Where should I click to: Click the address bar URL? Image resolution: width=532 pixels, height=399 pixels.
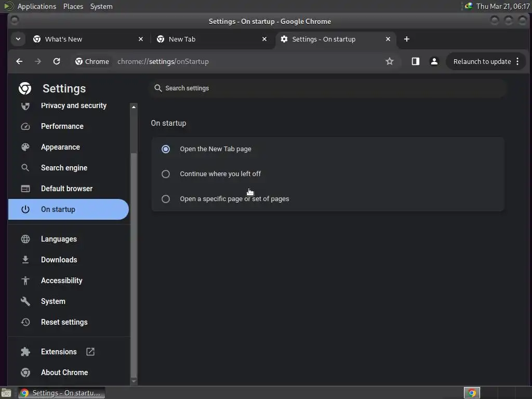click(x=163, y=61)
